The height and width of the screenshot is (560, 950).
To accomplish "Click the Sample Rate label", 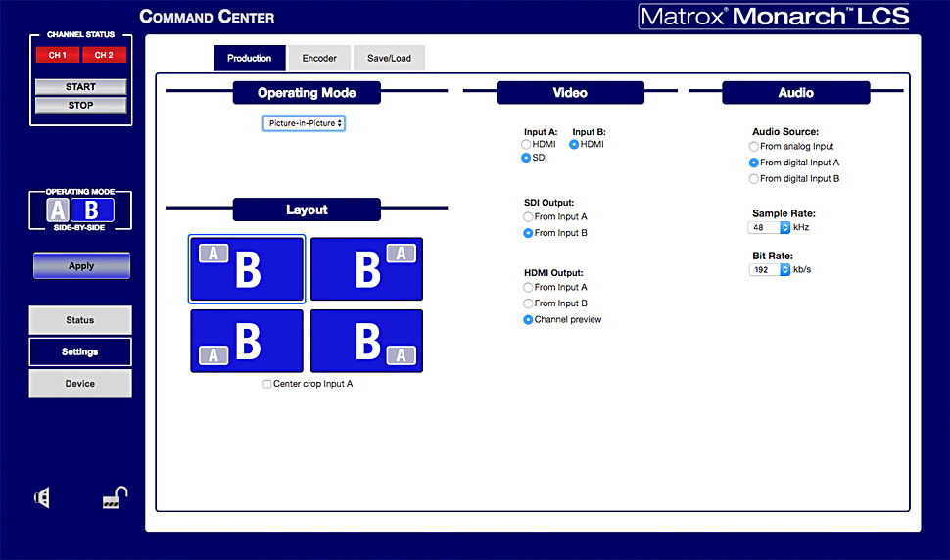I will pos(784,213).
